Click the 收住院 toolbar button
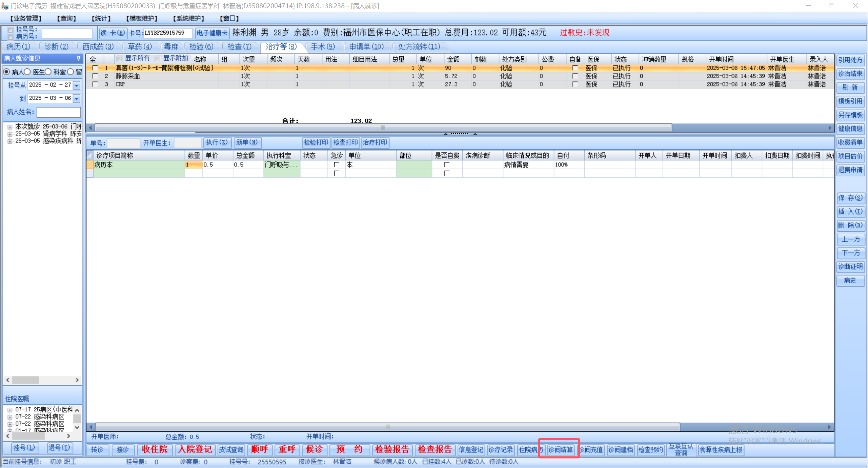This screenshot has height=468, width=868. coord(155,450)
